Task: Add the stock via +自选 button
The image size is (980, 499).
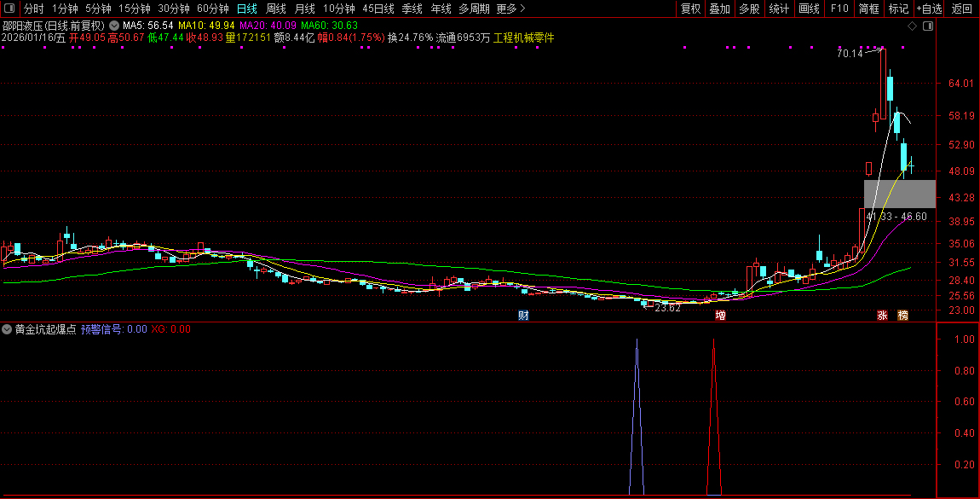Action: [929, 9]
